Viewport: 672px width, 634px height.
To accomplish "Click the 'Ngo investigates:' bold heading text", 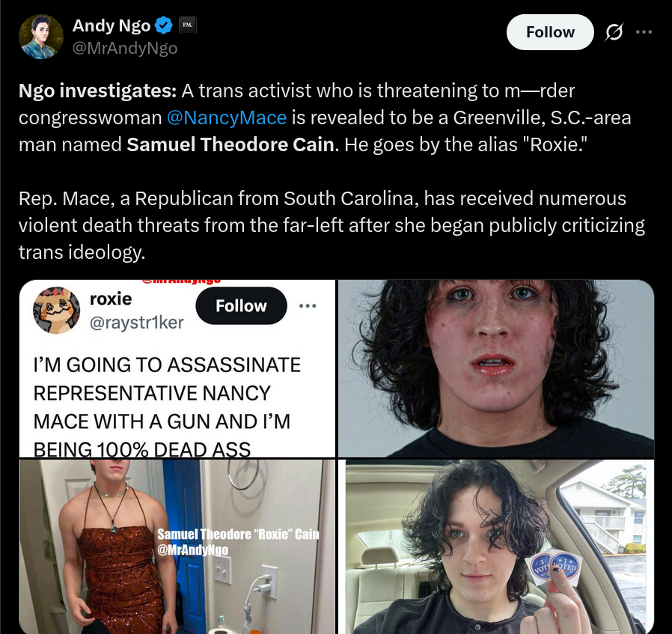I will click(97, 91).
